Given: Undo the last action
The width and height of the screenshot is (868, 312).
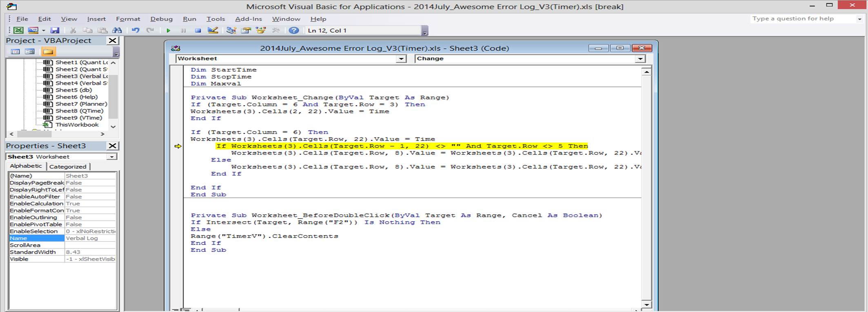Looking at the screenshot, I should (135, 30).
